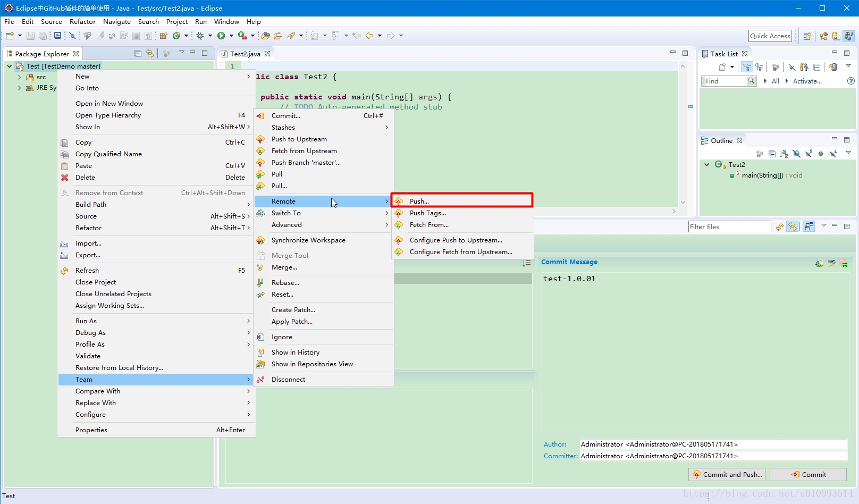Click the Author text field
Image resolution: width=859 pixels, height=504 pixels.
tap(713, 444)
